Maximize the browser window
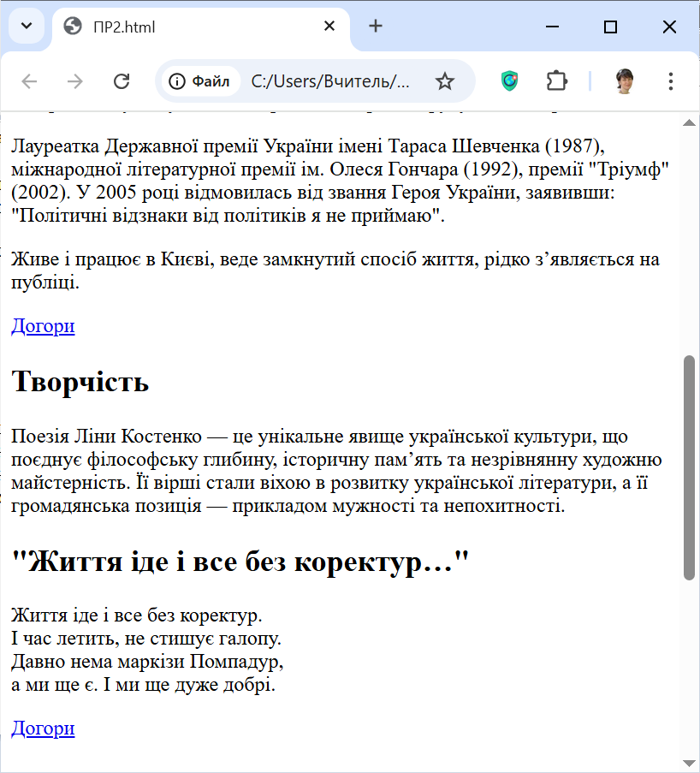This screenshot has height=773, width=700. (x=610, y=27)
